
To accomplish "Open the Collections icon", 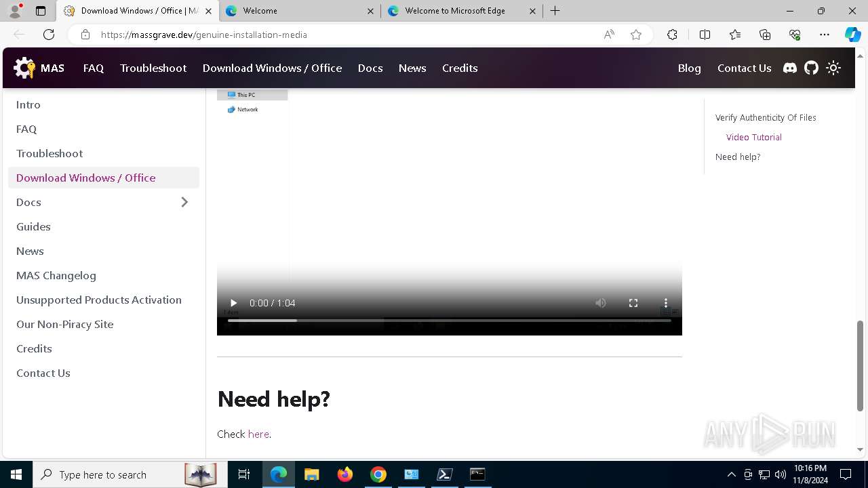I will 765,35.
